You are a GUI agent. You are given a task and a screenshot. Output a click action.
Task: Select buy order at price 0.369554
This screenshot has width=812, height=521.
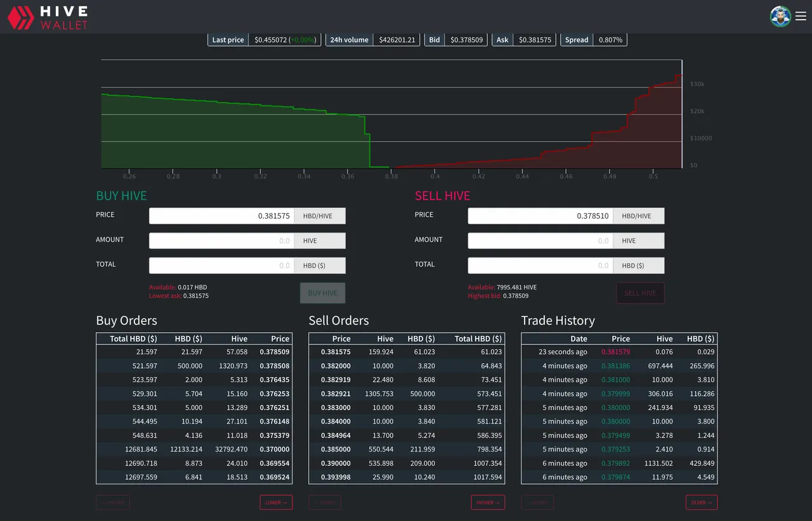pyautogui.click(x=194, y=463)
